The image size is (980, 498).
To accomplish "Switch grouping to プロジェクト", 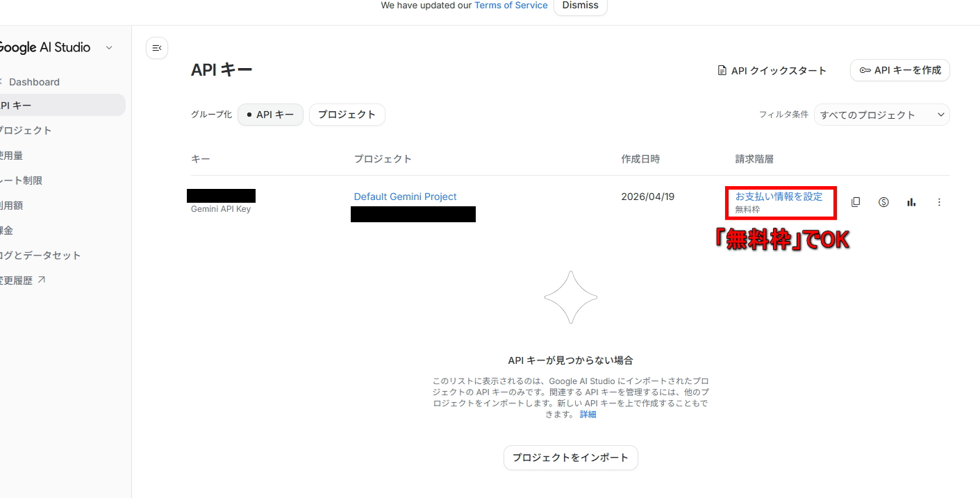I will 347,115.
